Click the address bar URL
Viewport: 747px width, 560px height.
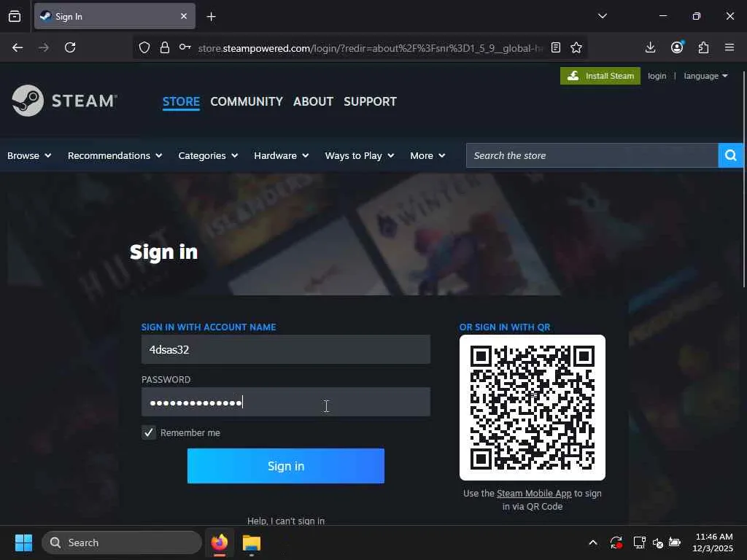370,48
